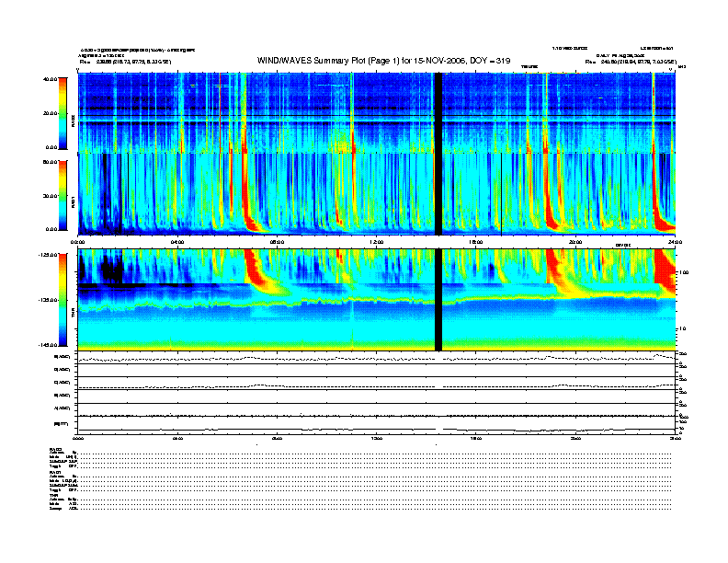Click the 24:00 tick label below RAD1 spectrogram
The width and height of the screenshot is (728, 563).
[x=675, y=242]
